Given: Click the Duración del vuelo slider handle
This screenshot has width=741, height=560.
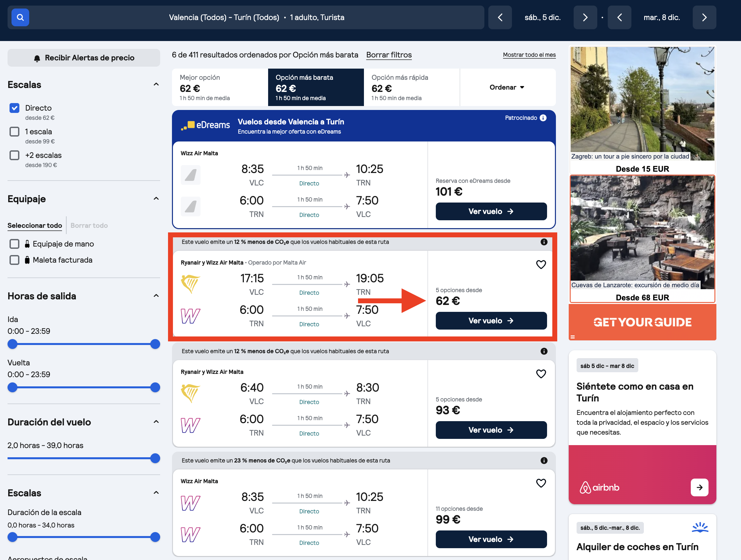Looking at the screenshot, I should click(155, 459).
